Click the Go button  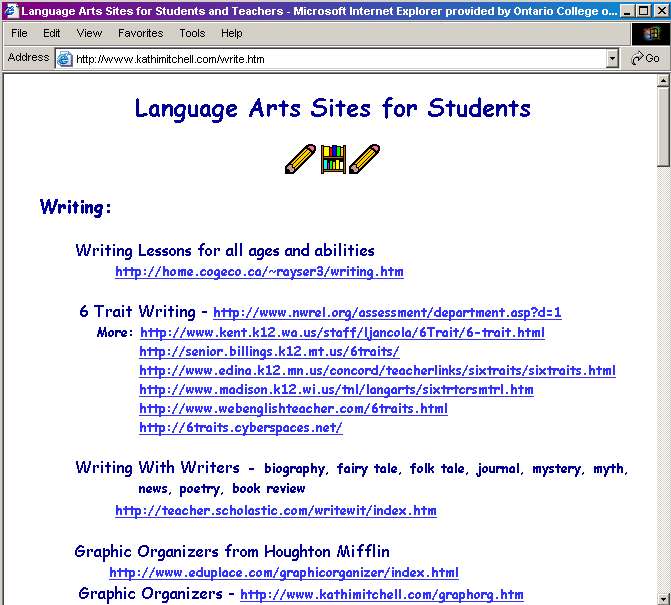click(x=645, y=58)
